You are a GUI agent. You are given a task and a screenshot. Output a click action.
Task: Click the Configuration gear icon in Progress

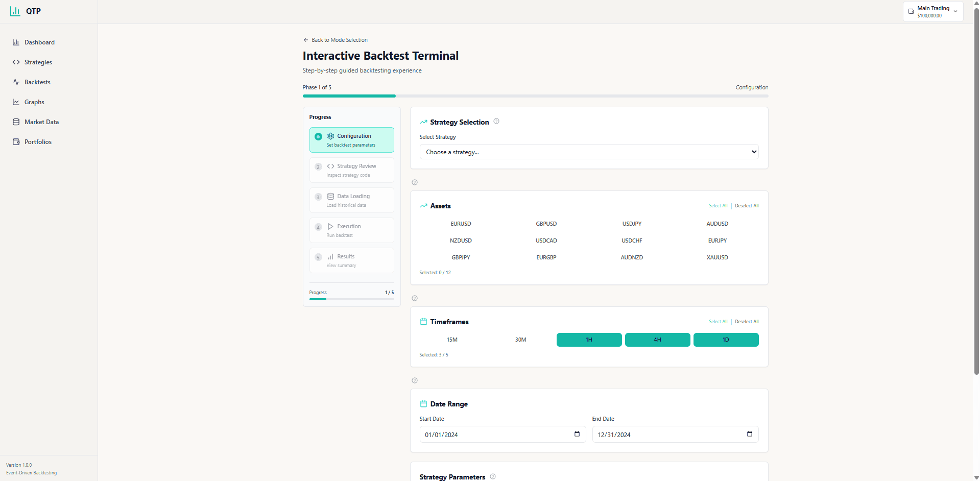tap(330, 136)
